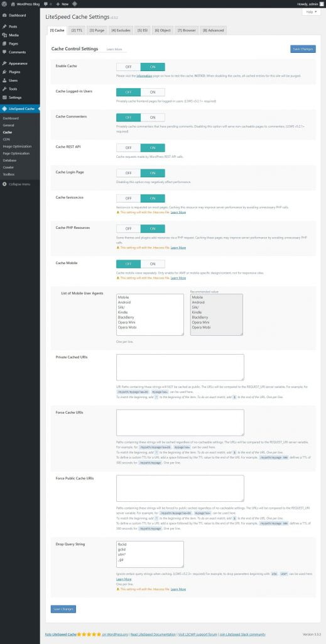The image size is (326, 644).
Task: Open Read LiteSpeed Documentation footer link
Action: pyautogui.click(x=153, y=634)
